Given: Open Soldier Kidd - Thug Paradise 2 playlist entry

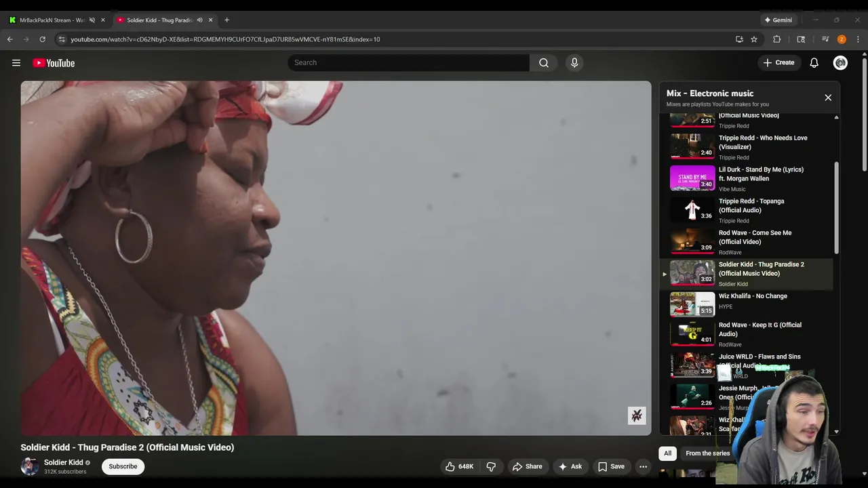Looking at the screenshot, I should [x=746, y=273].
